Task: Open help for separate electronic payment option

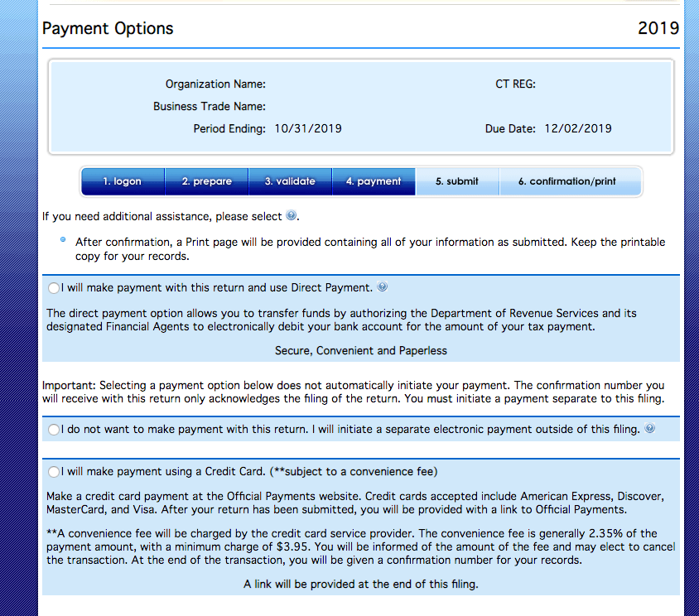Action: click(x=649, y=429)
